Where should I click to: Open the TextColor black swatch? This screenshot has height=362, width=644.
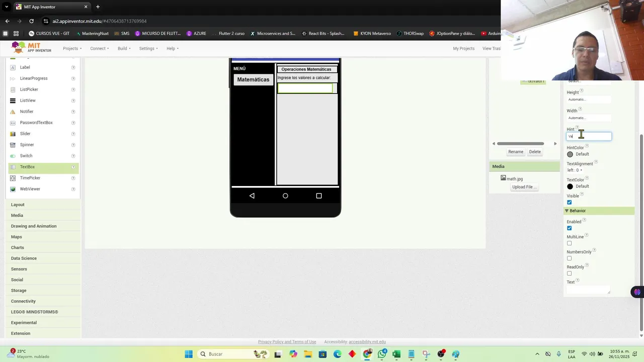click(570, 187)
